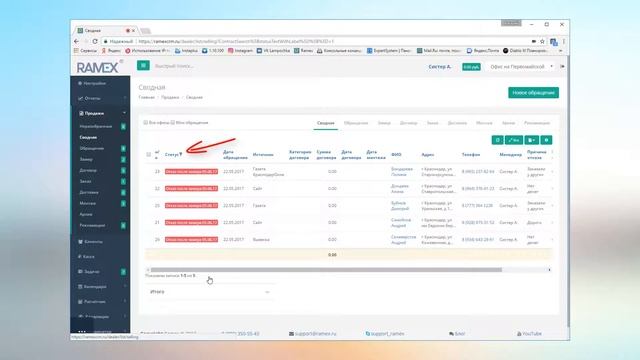Click the second green toolbar button with expand icon
The height and width of the screenshot is (360, 640).
(x=514, y=140)
